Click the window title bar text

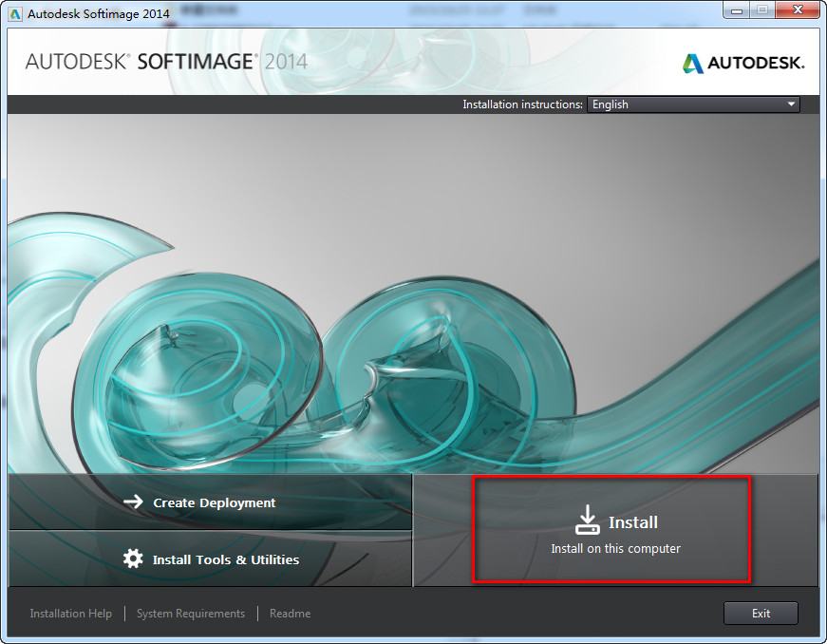tap(98, 13)
